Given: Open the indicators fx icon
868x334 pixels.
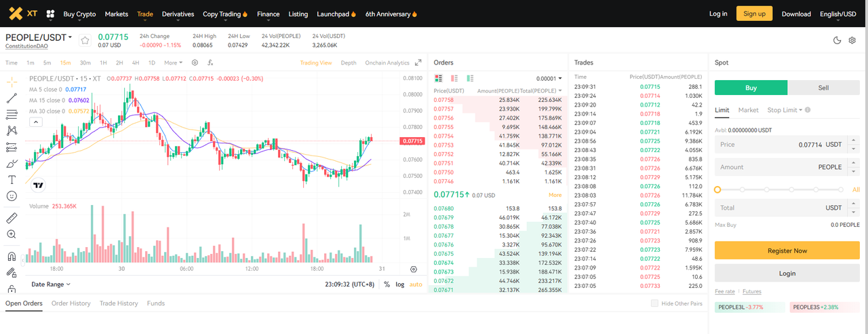Looking at the screenshot, I should click(210, 62).
